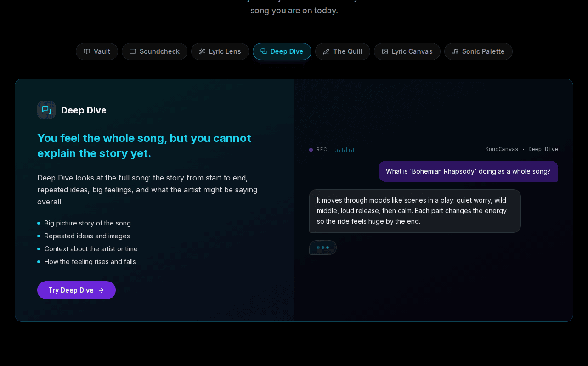This screenshot has width=588, height=366.
Task: Click the chat bubbles icon on Deep Dive tab
Action: point(264,51)
